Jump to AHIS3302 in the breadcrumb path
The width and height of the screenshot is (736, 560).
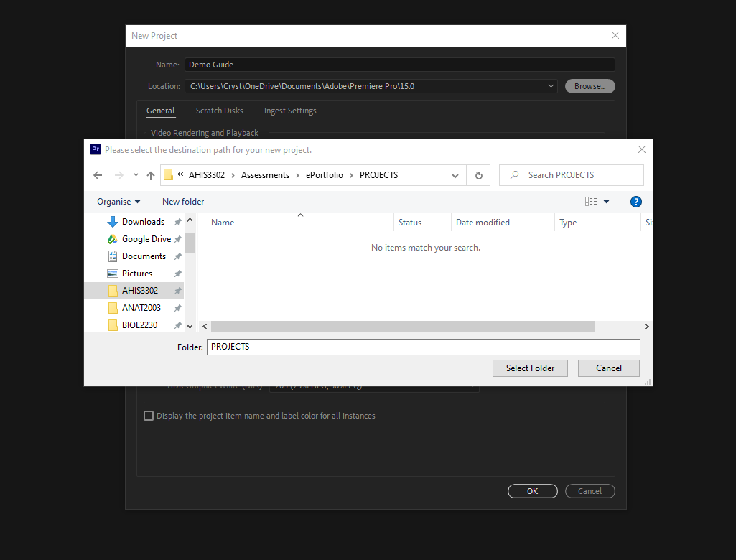(207, 175)
